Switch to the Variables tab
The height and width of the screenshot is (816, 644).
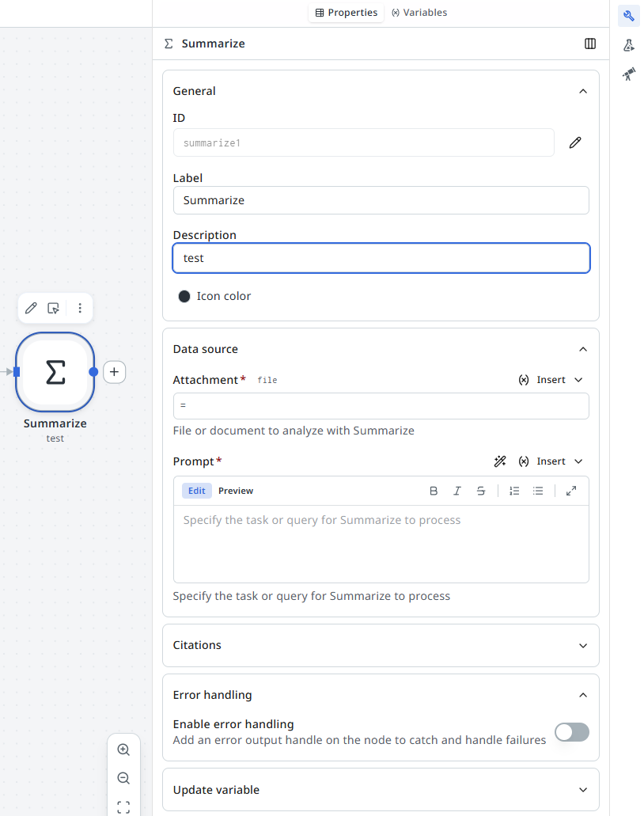click(x=419, y=13)
